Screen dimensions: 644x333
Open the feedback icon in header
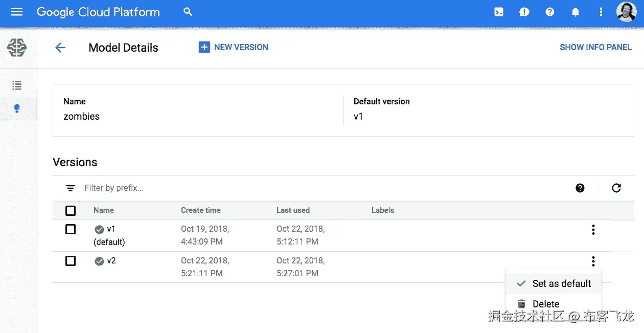[x=524, y=12]
